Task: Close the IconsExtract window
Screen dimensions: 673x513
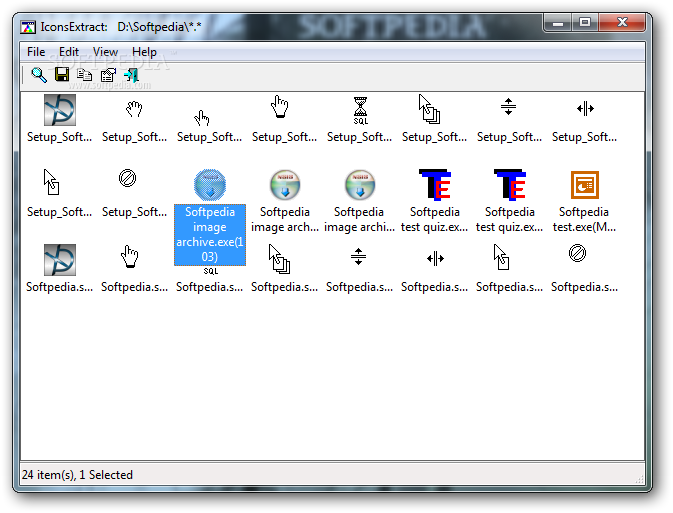Action: tap(622, 23)
